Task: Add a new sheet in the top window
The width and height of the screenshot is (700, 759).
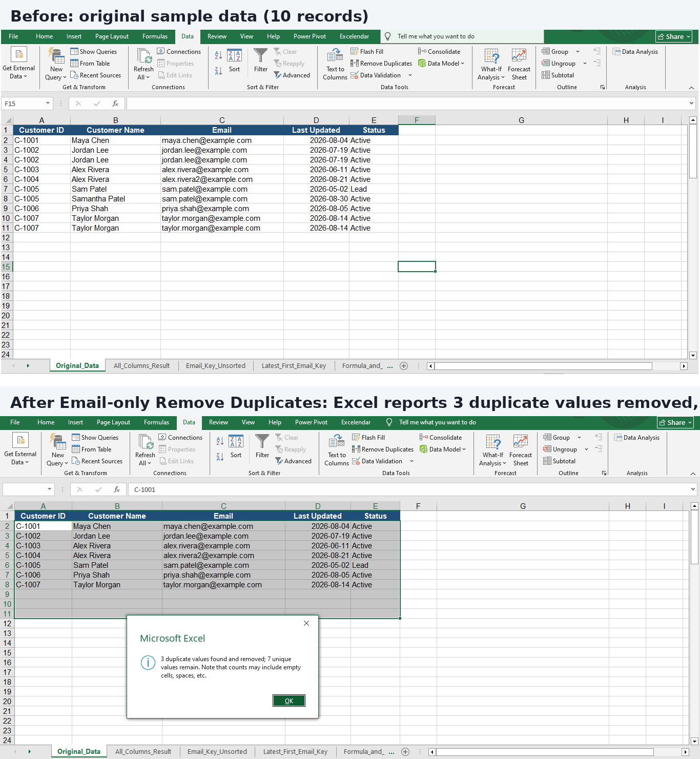Action: 404,366
